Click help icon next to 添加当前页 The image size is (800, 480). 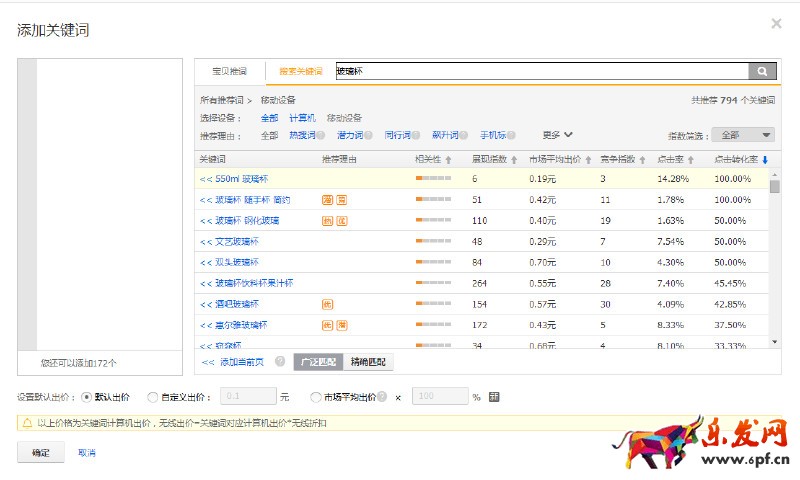coord(280,362)
